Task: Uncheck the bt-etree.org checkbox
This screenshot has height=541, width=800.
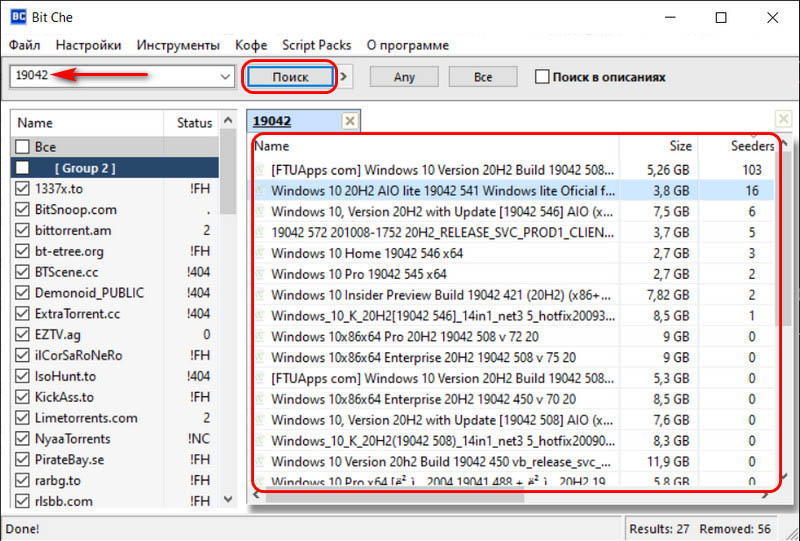Action: click(x=22, y=251)
